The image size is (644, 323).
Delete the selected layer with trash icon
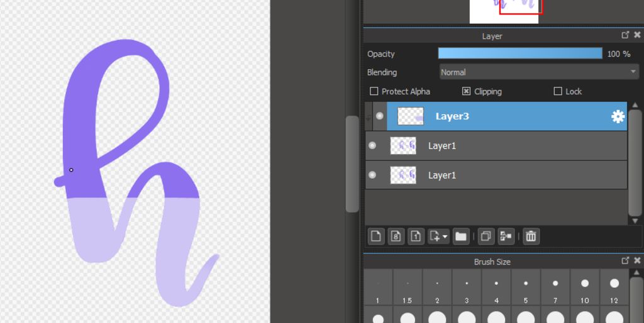pos(531,236)
